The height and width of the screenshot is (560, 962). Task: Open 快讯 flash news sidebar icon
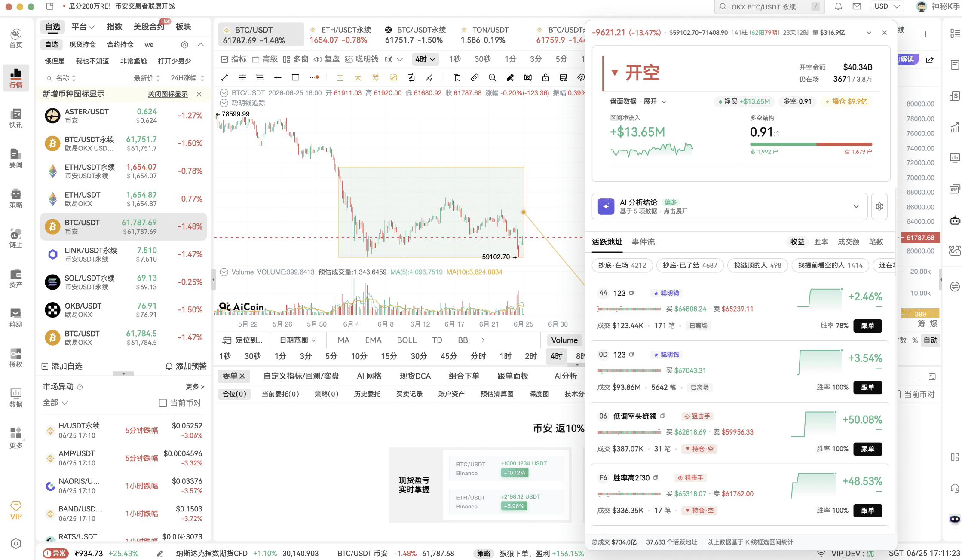coord(16,118)
